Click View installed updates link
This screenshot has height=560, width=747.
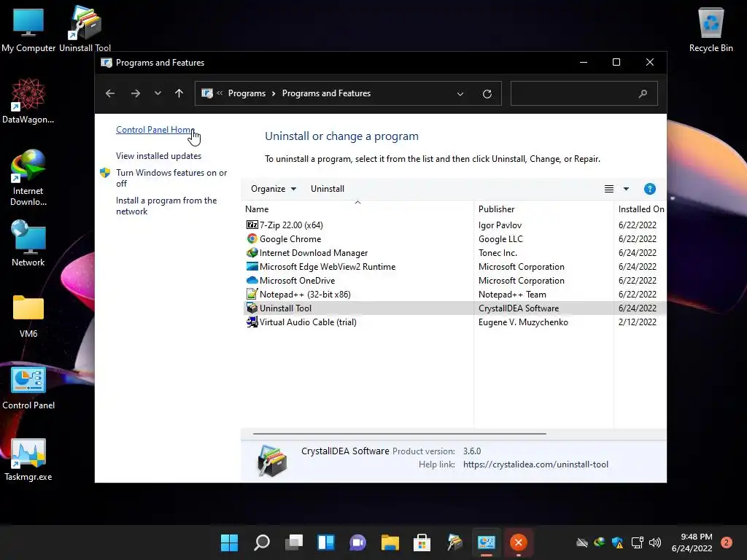[x=158, y=156]
